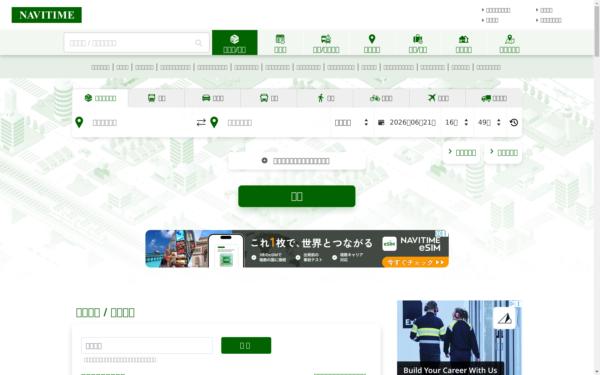
Task: Open the departure/arrival type dropdown before the date
Action: tap(351, 122)
